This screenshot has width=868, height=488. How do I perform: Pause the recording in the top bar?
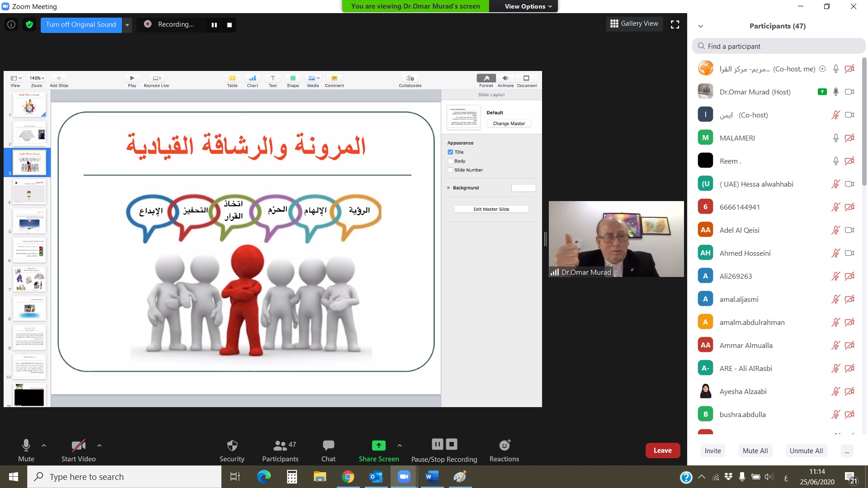214,25
